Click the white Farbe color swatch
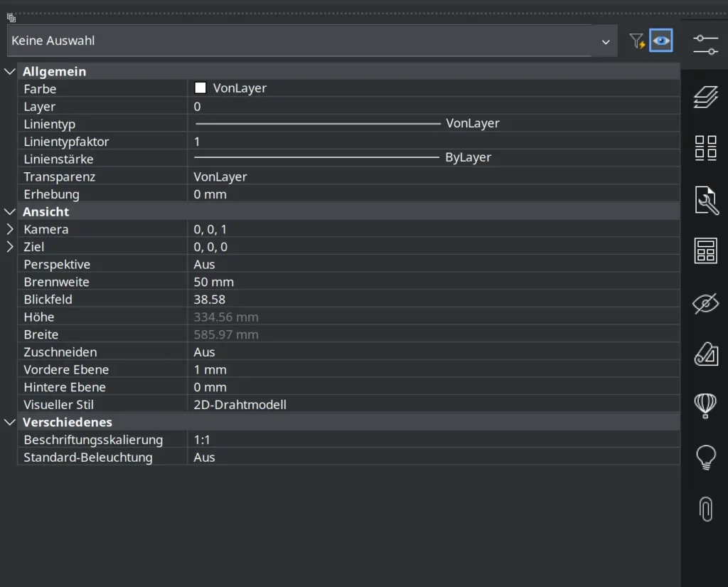Image resolution: width=728 pixels, height=587 pixels. [200, 88]
